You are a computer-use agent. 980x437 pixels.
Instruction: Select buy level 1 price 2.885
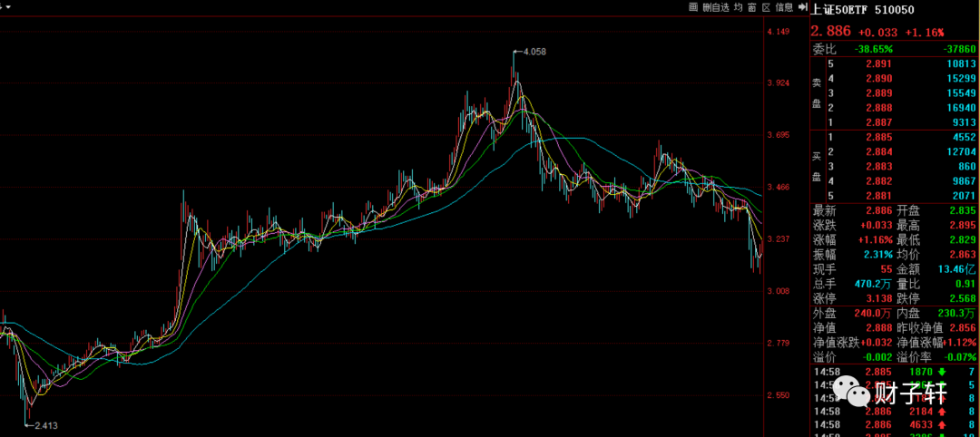tap(866, 138)
